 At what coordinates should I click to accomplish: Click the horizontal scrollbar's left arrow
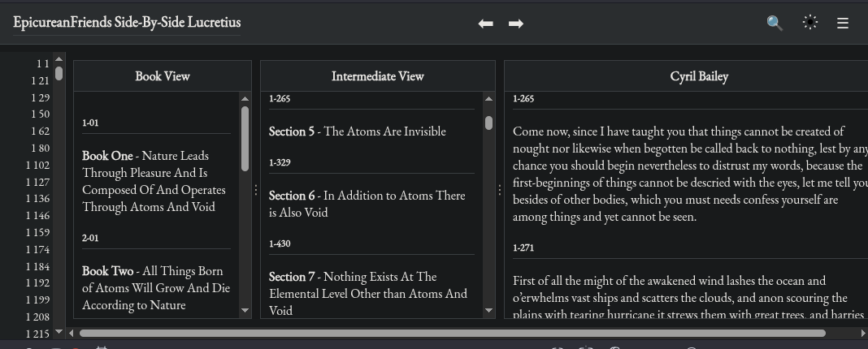click(72, 333)
